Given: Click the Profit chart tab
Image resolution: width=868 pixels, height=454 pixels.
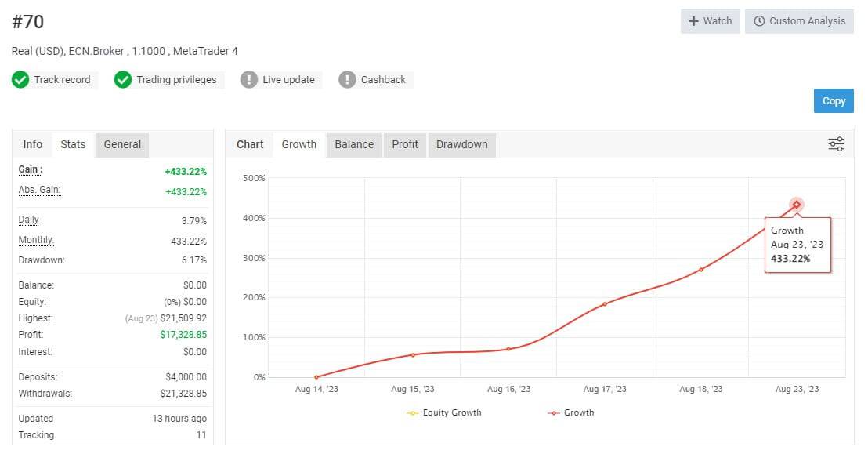Looking at the screenshot, I should coord(404,144).
